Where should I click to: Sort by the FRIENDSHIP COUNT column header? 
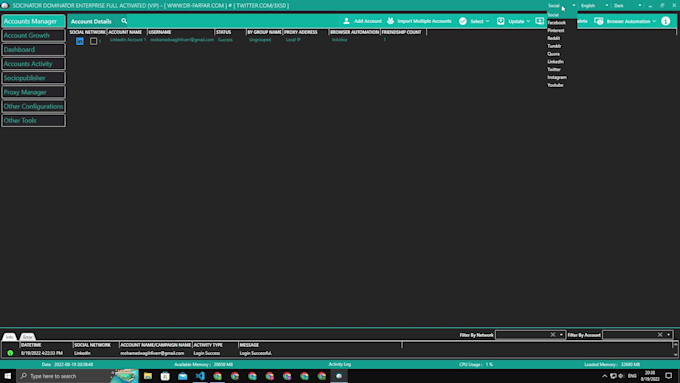tap(403, 32)
